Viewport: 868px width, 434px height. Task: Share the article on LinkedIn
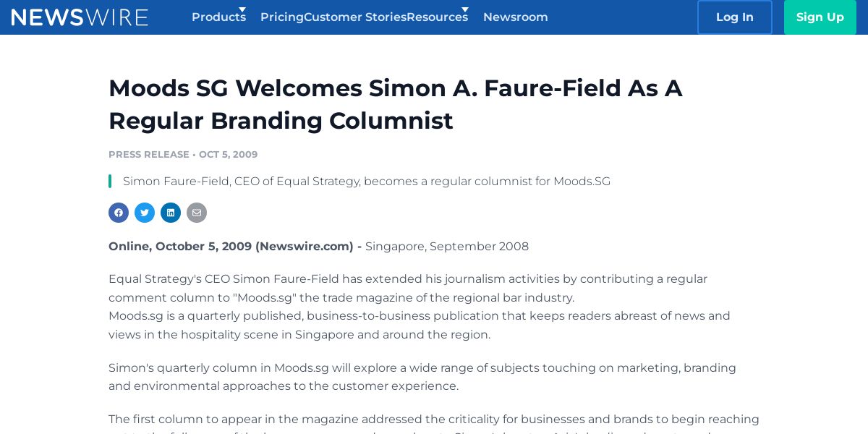pos(171,213)
